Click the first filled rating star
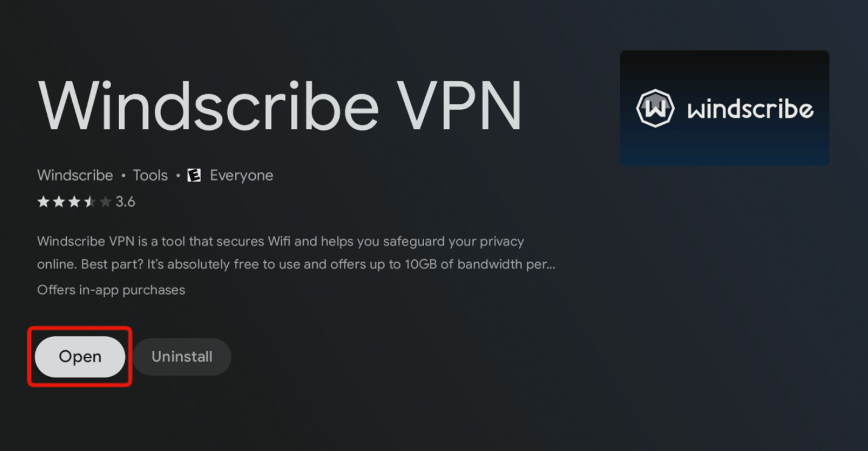The width and height of the screenshot is (868, 451). [43, 202]
